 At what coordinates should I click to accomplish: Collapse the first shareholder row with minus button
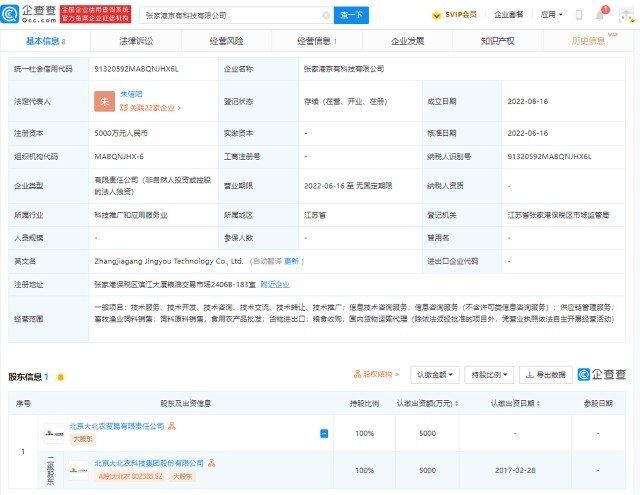click(324, 433)
